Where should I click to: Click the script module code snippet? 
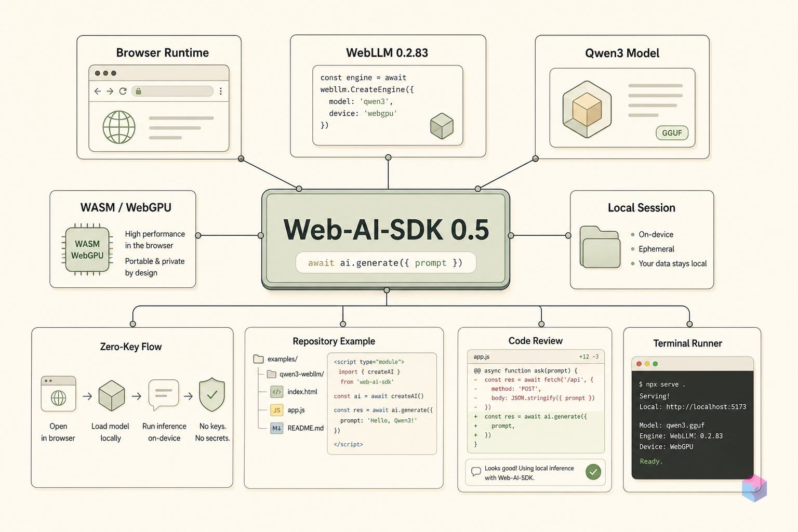tap(382, 403)
